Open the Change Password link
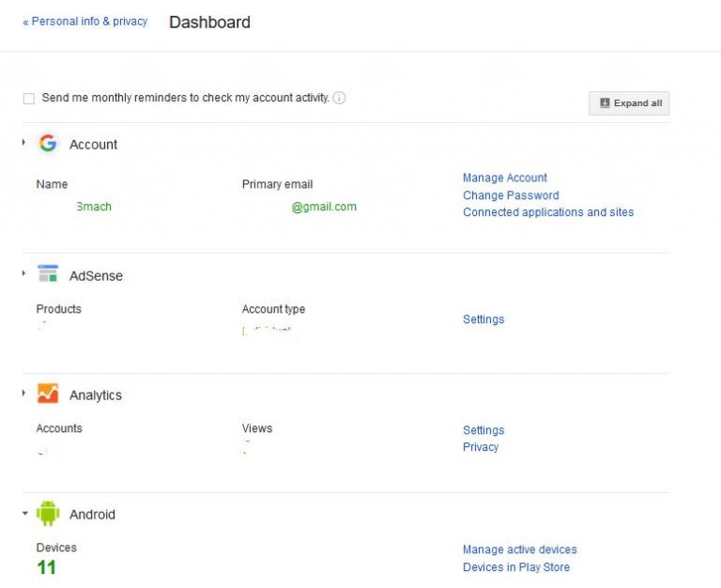 point(511,195)
